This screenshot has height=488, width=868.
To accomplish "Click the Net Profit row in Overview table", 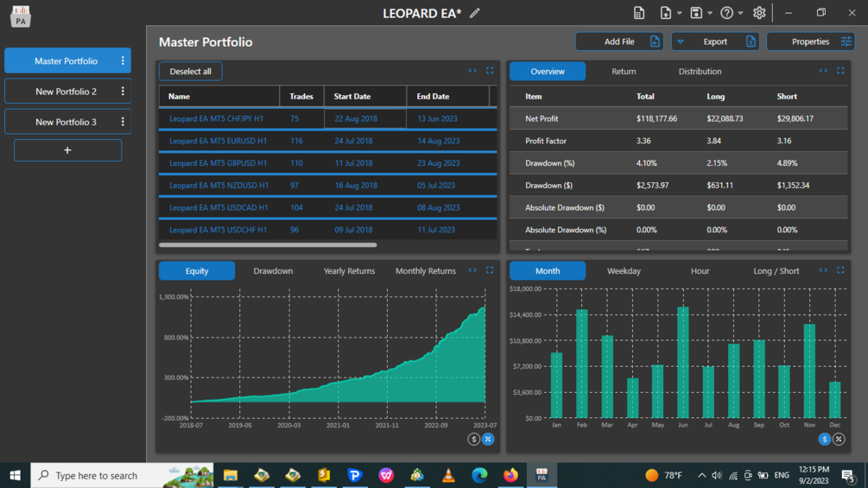I will 679,118.
